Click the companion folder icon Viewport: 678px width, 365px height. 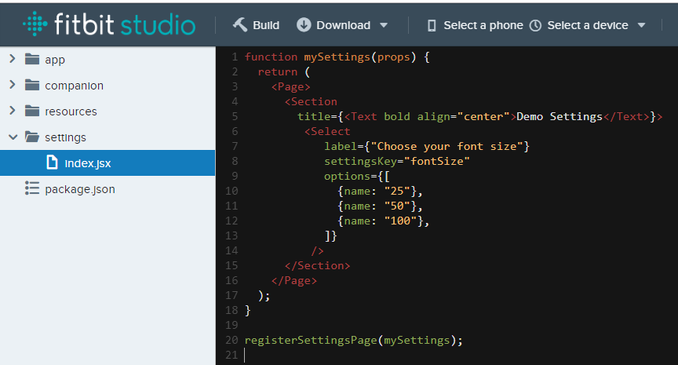(32, 85)
